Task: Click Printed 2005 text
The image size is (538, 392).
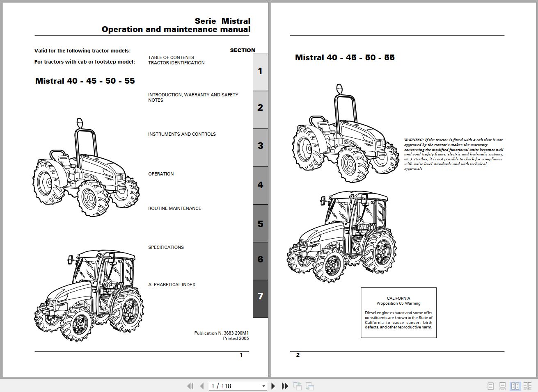Action: click(236, 338)
